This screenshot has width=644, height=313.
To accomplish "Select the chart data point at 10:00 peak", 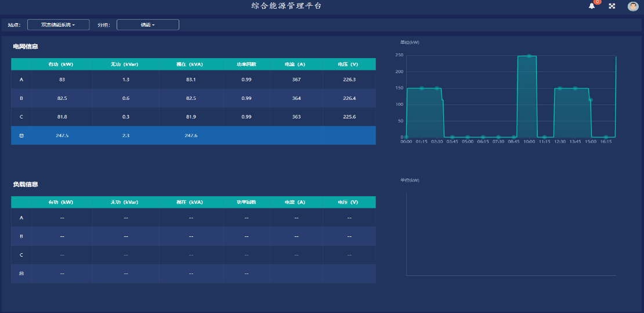I will pos(529,56).
